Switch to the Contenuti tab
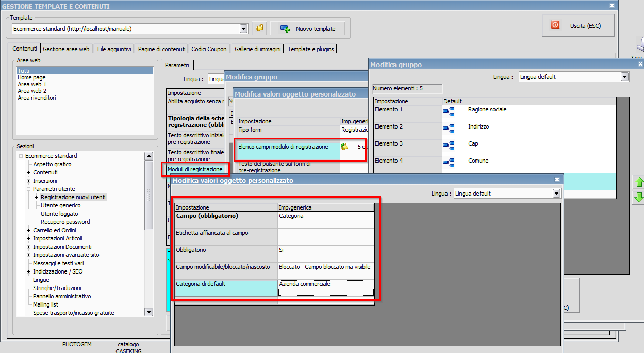Screen dimensions: 644x353 point(25,49)
